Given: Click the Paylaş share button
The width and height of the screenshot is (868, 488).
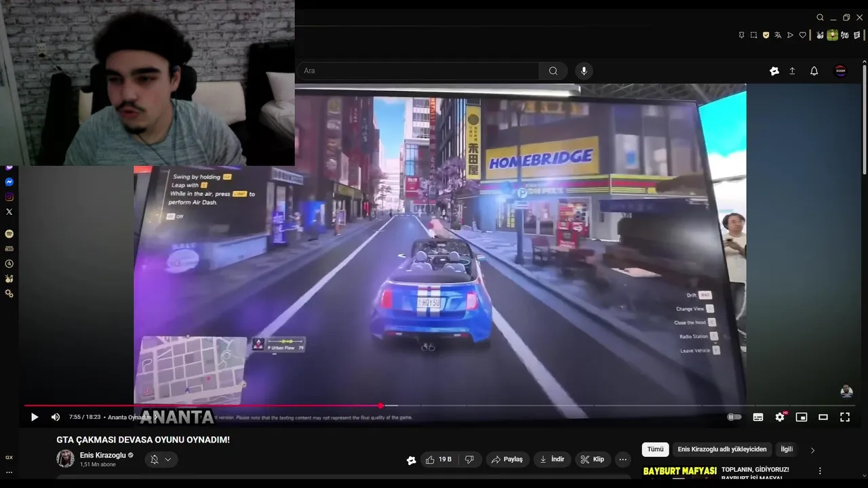Looking at the screenshot, I should point(507,460).
